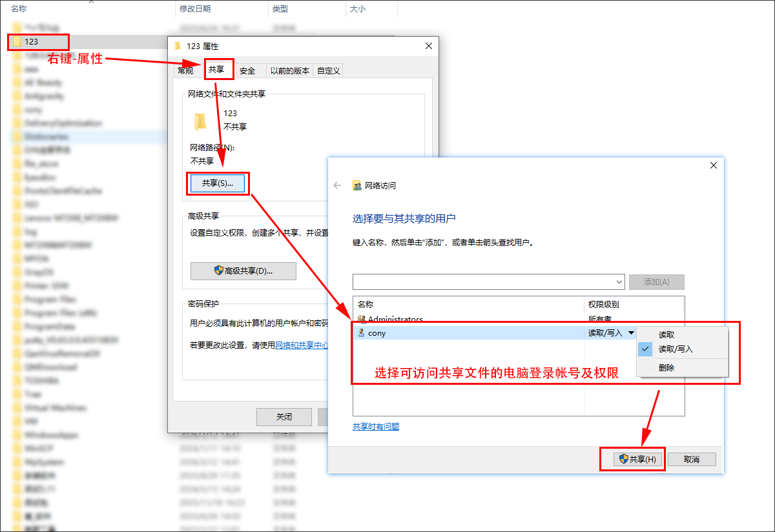Image resolution: width=775 pixels, height=532 pixels.
Task: Click the network access icon beside the dialog title
Action: click(356, 185)
